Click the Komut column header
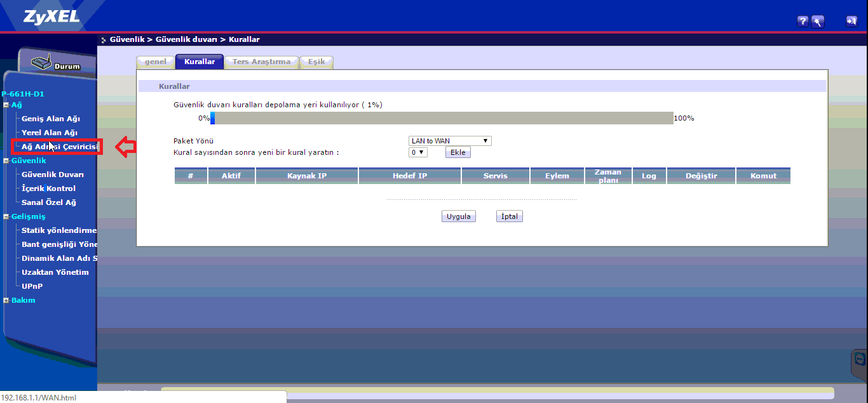868x403 pixels. (763, 176)
